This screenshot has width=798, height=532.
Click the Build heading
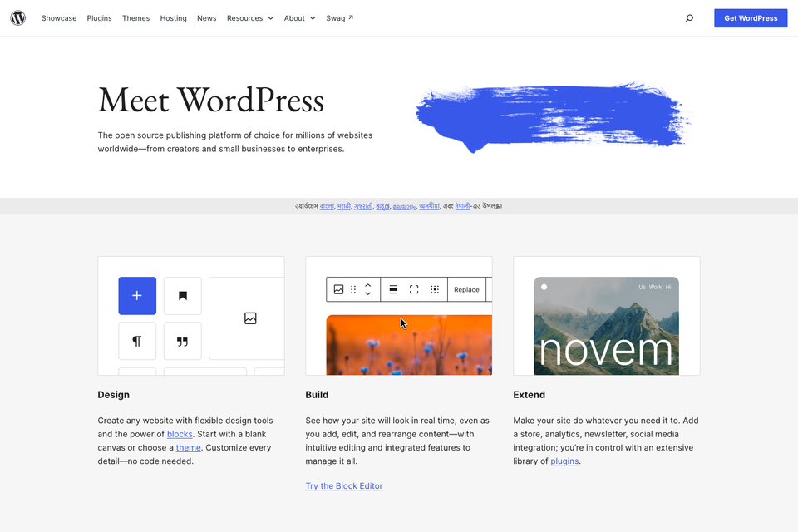click(317, 395)
